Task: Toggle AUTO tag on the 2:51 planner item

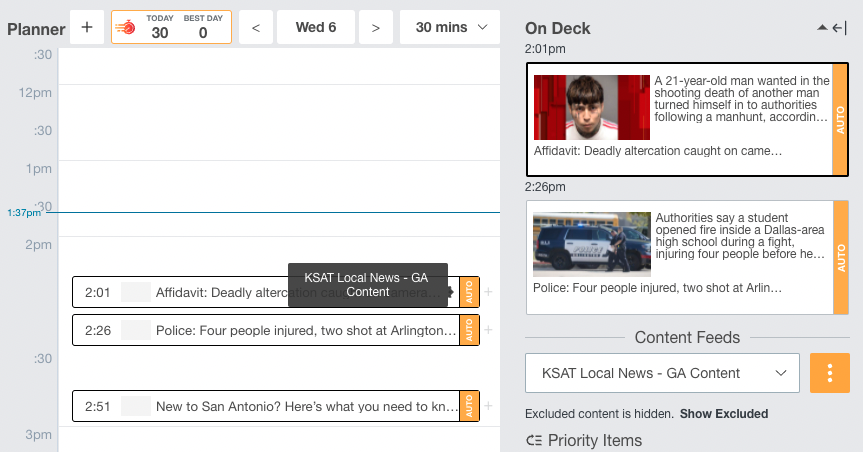Action: click(x=469, y=406)
